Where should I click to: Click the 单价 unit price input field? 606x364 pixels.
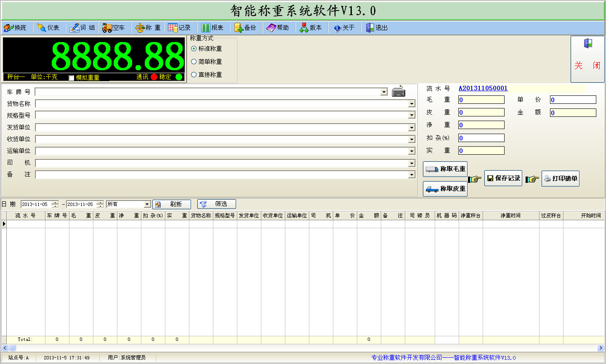[573, 100]
